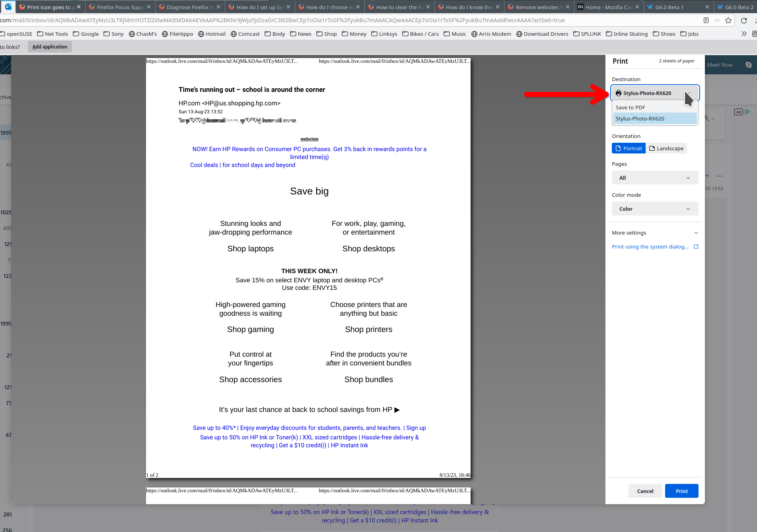Screen dimensions: 757x532
Task: Open the Bikes / Cars bookmark folder
Action: pos(420,34)
